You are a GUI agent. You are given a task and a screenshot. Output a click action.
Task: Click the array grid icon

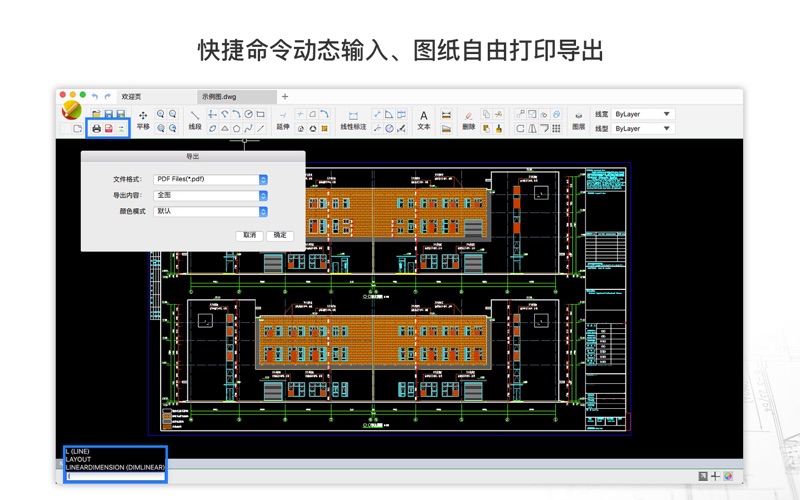pos(556,129)
